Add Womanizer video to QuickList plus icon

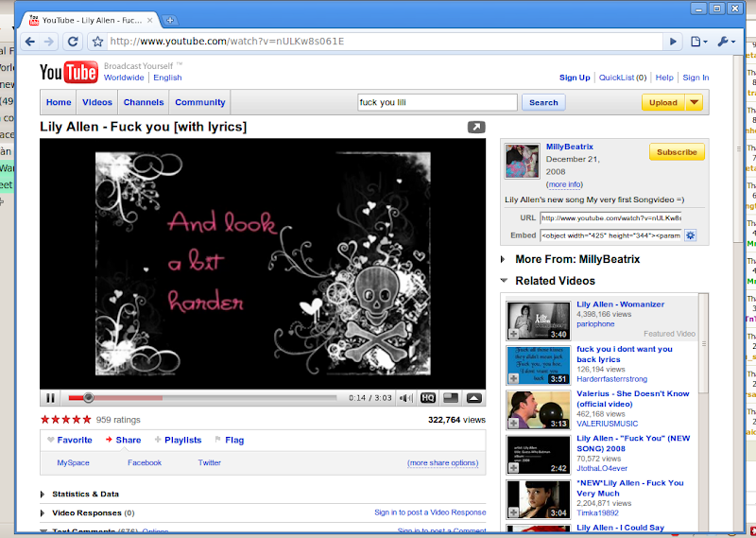pos(513,334)
